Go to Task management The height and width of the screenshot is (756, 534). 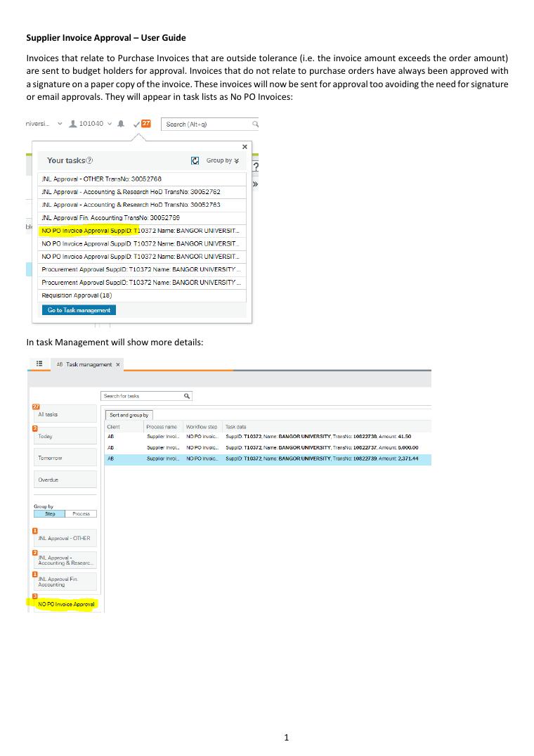point(79,310)
